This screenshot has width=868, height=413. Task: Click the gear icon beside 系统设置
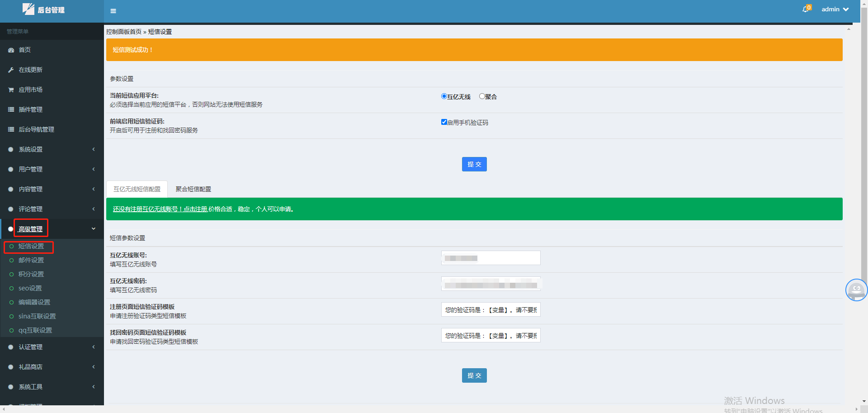11,149
